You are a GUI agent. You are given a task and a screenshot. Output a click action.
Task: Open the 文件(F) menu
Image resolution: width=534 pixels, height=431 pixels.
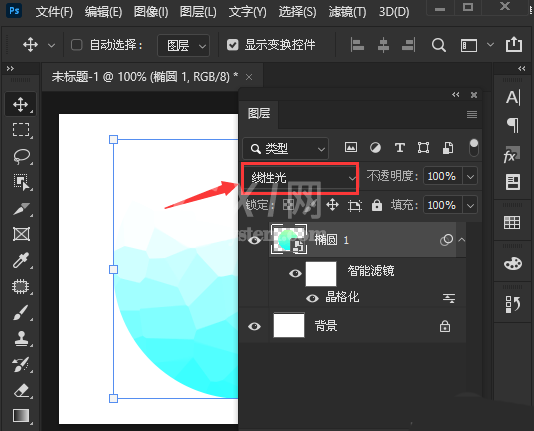point(54,12)
